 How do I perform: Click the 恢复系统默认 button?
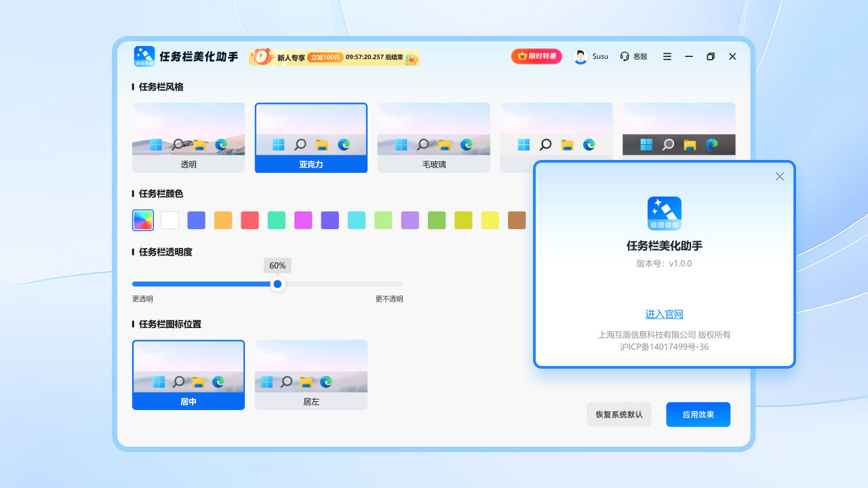[x=618, y=414]
